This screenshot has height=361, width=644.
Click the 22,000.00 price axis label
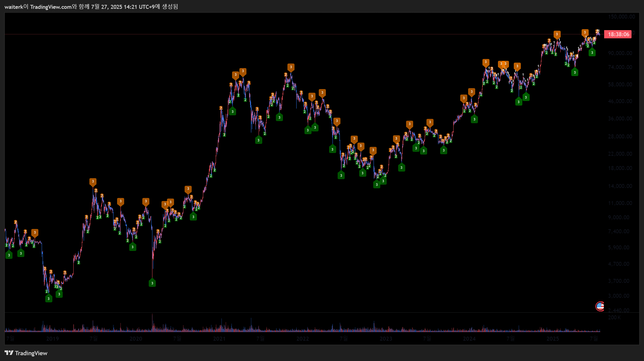click(620, 154)
